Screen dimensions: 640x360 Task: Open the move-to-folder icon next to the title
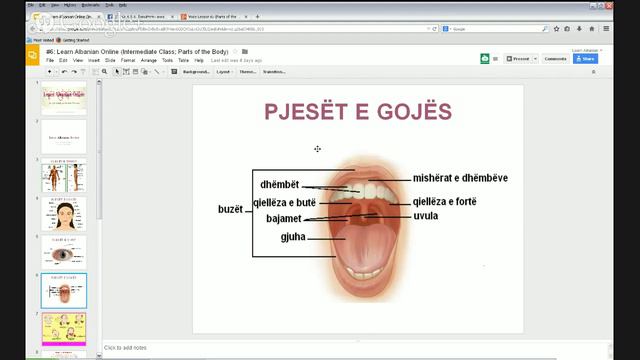[x=245, y=52]
